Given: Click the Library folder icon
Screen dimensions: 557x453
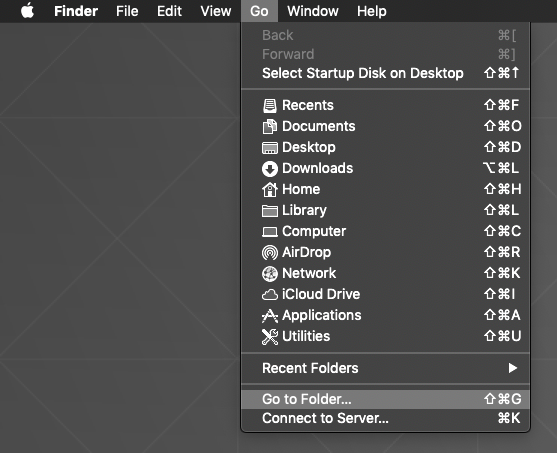Looking at the screenshot, I should [x=270, y=211].
